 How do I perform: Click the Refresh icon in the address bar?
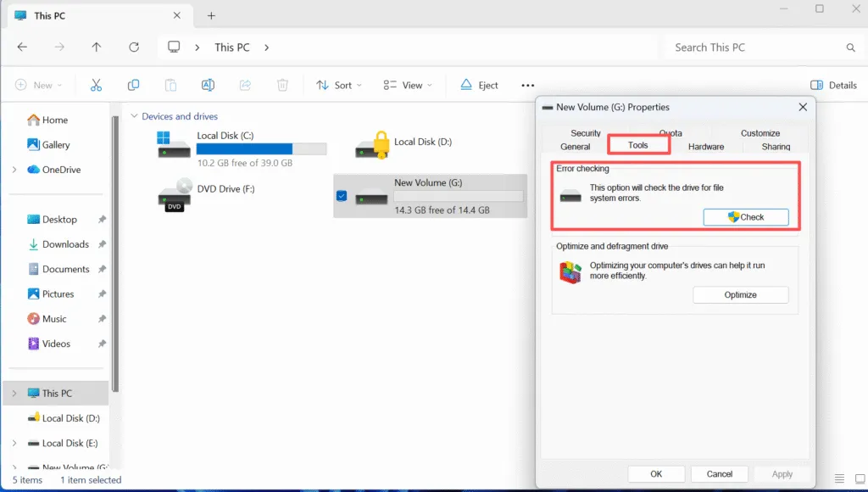tap(134, 47)
